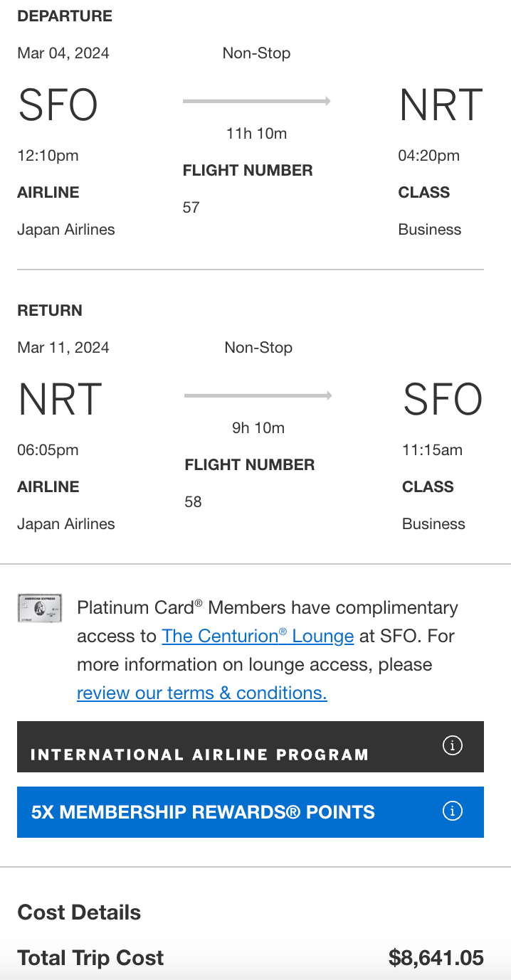Click the American Express Platinum card image
The width and height of the screenshot is (511, 980).
[39, 608]
